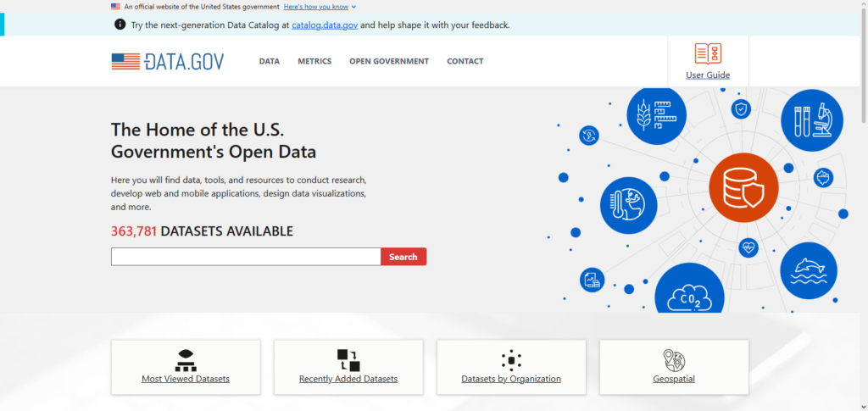868x411 pixels.
Task: Expand the 'Here's how you know' disclosure
Action: coord(320,7)
